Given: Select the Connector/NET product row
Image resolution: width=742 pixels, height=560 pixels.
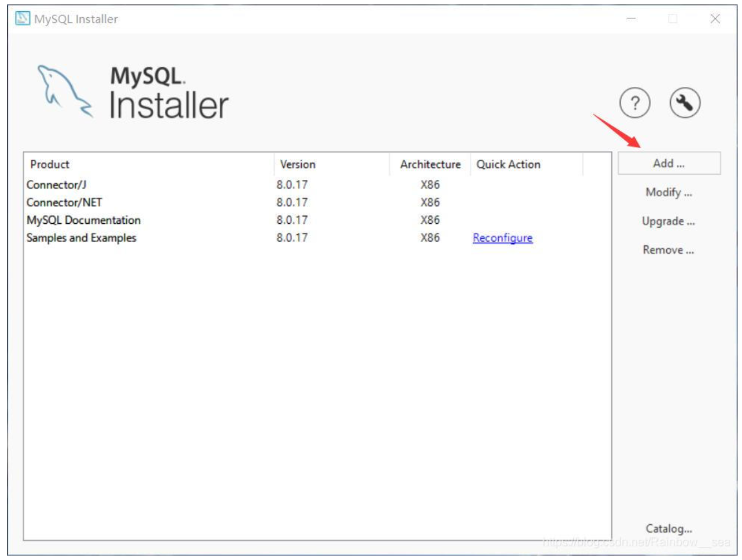Looking at the screenshot, I should click(317, 203).
